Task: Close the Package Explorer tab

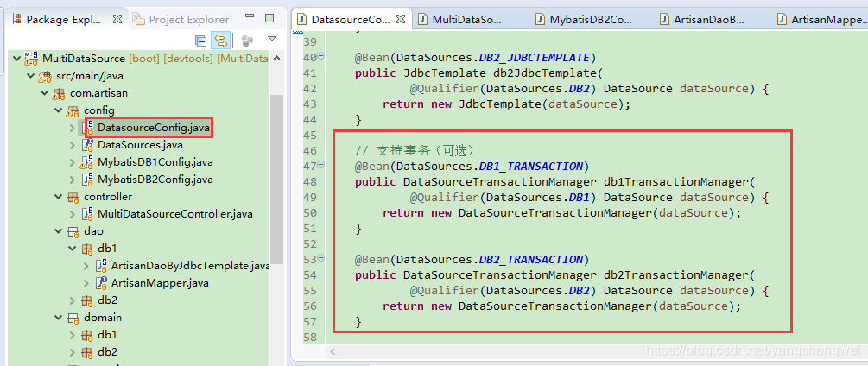Action: tap(117, 19)
